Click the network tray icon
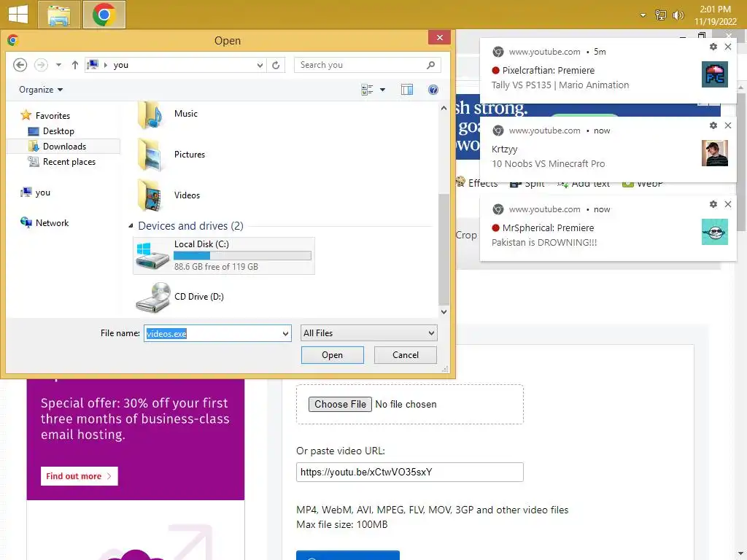Image resolution: width=747 pixels, height=560 pixels. [661, 15]
